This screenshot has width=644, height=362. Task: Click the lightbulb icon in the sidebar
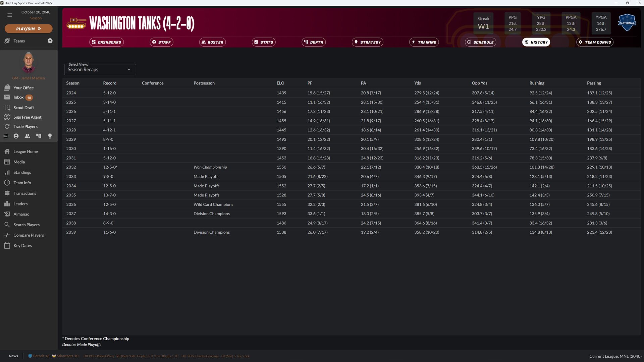pyautogui.click(x=50, y=136)
